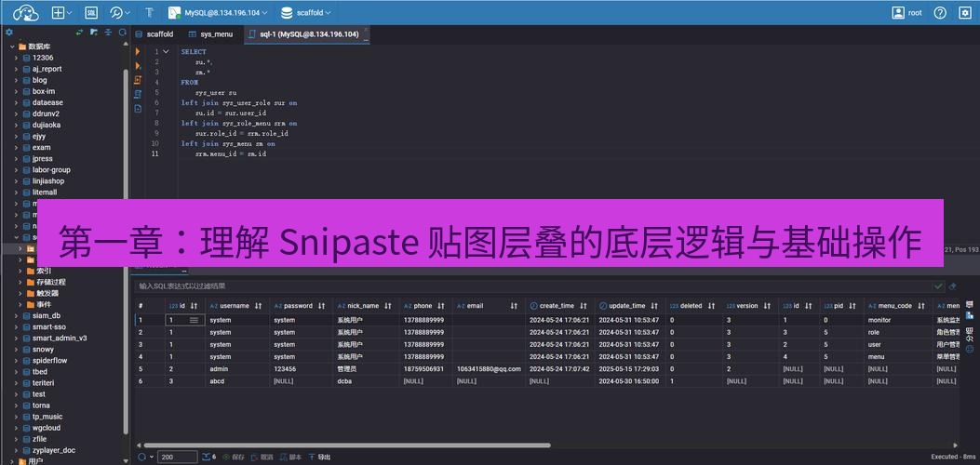
Task: Select cell 1063415880@qq.com in email column
Action: (489, 369)
